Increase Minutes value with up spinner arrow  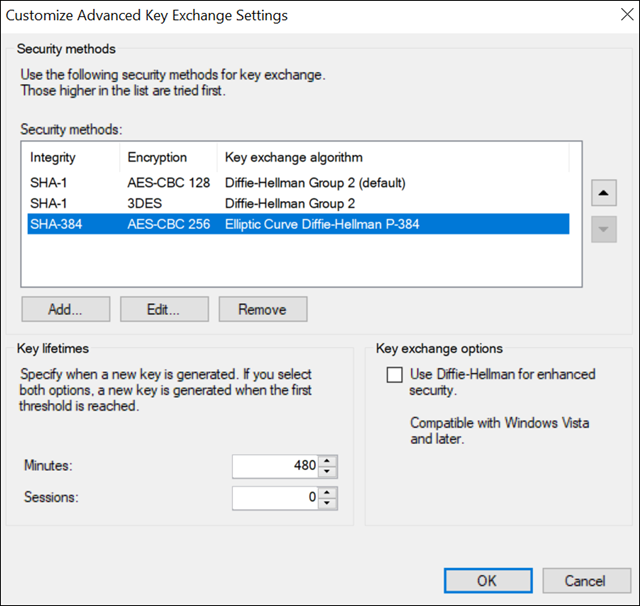(x=327, y=461)
